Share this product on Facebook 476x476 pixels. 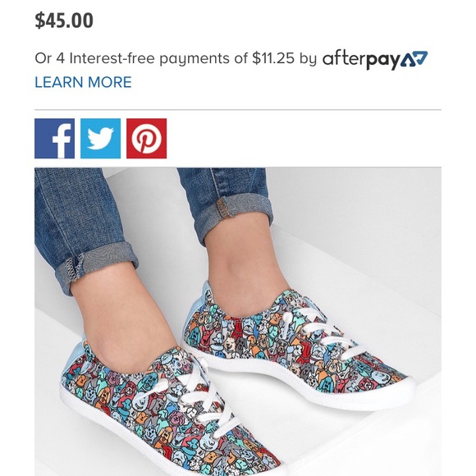pyautogui.click(x=55, y=139)
